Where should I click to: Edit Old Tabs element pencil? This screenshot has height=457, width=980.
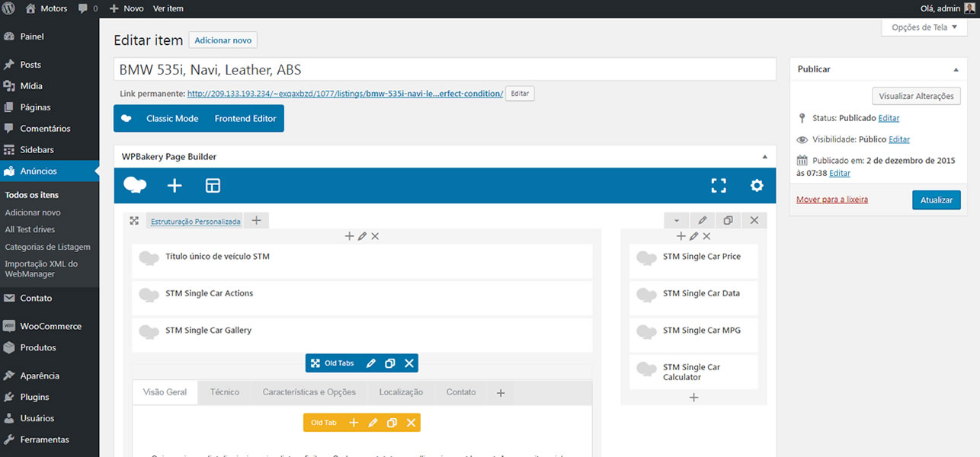coord(371,363)
